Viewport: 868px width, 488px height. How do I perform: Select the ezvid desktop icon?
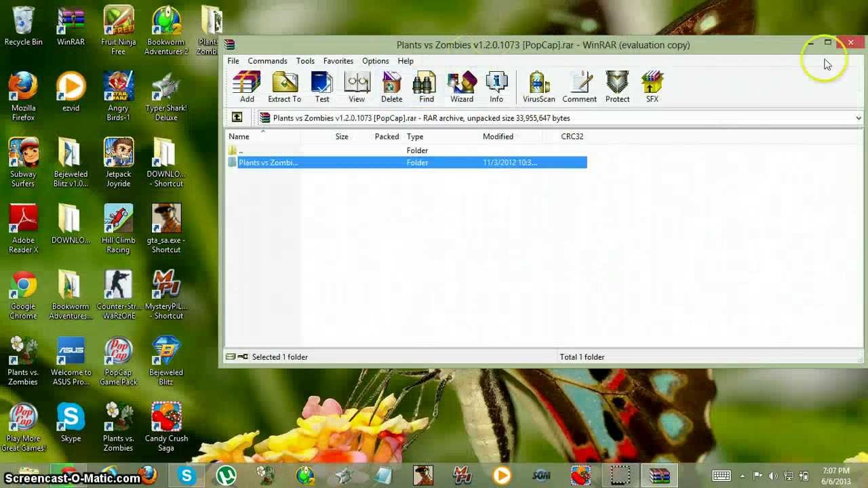tap(71, 92)
